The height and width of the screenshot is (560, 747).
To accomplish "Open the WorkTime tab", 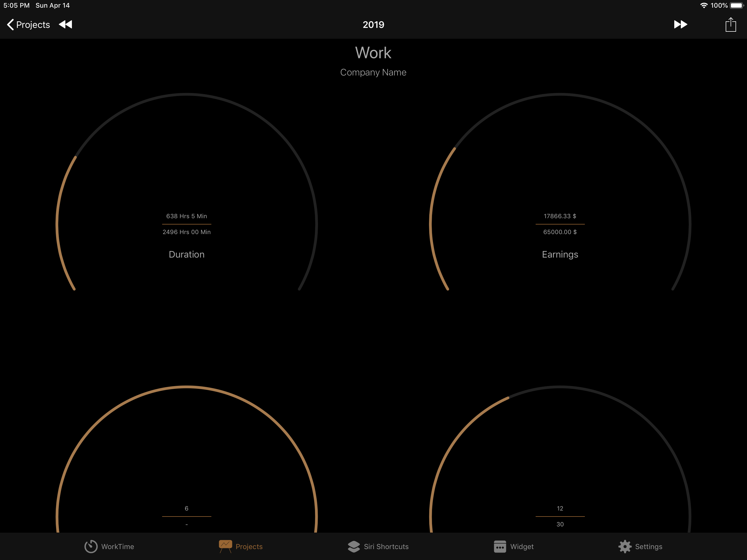I will pos(109,547).
